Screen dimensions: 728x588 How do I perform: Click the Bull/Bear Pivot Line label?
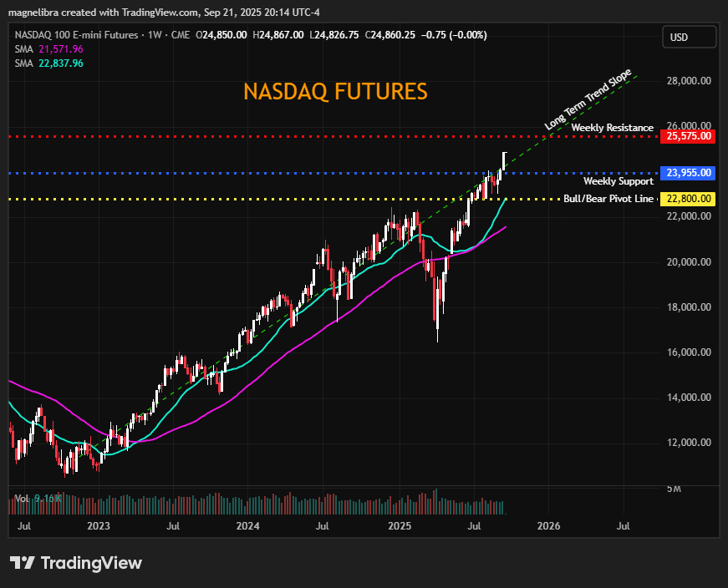coord(608,199)
